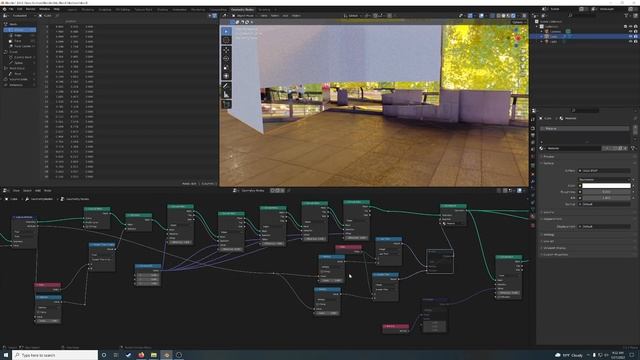Expand the Viewport Display panel
This screenshot has width=640, height=360.
point(552,248)
